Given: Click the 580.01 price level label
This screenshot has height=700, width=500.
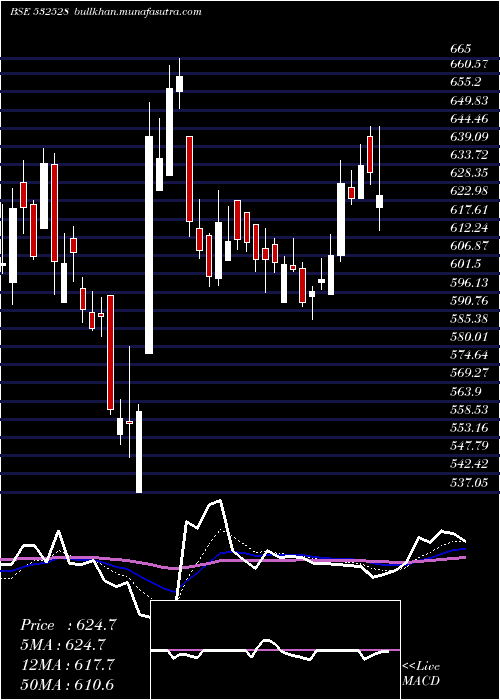Looking at the screenshot, I should point(469,337).
